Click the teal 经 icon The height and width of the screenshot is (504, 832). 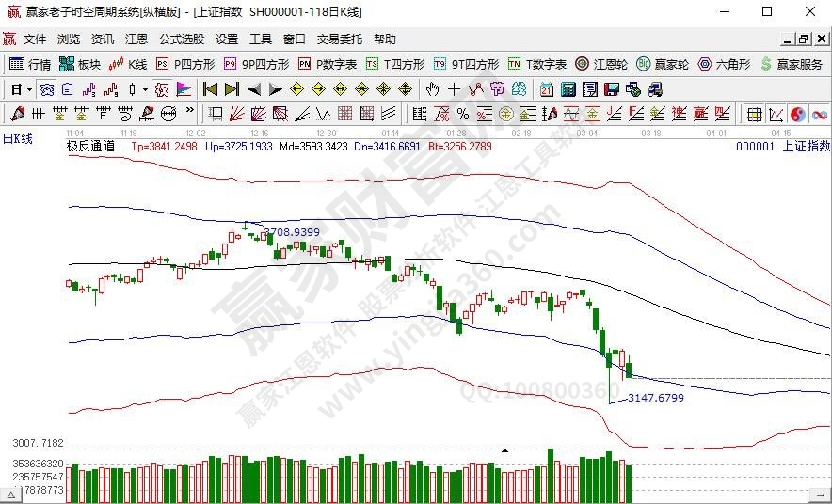click(x=519, y=89)
